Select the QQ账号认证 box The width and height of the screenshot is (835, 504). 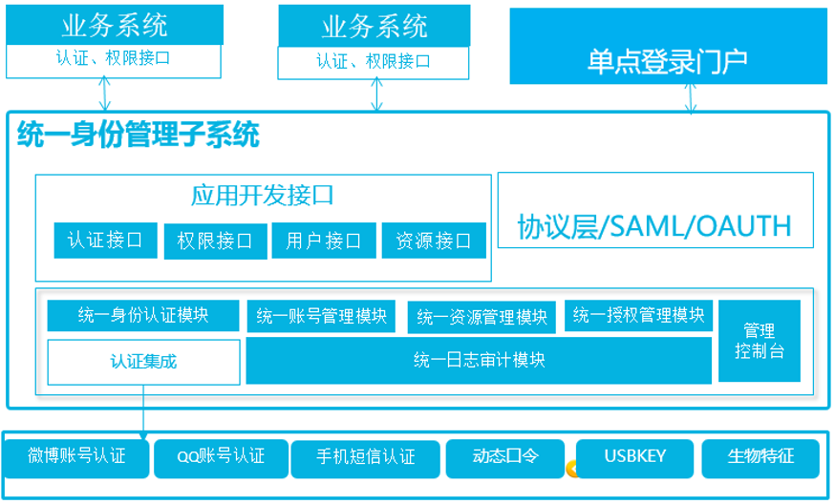(x=221, y=459)
